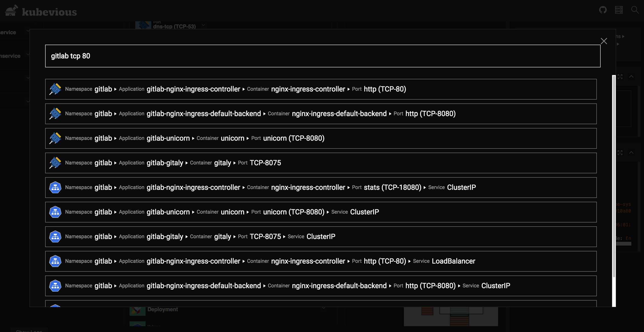Image resolution: width=644 pixels, height=332 pixels.
Task: Click 'gitlab-unicorn' application in ClusterIP result
Action: 168,212
